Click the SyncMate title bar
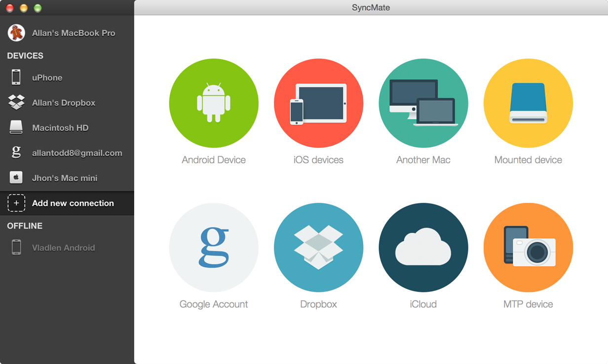Viewport: 608px width, 364px height. coord(371,7)
